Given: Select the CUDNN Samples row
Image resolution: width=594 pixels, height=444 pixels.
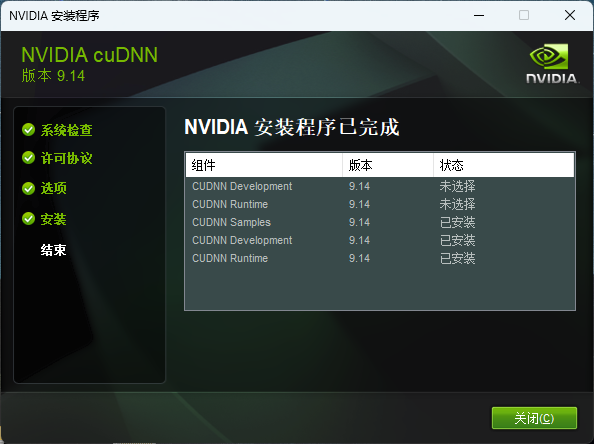Looking at the screenshot, I should pos(380,222).
